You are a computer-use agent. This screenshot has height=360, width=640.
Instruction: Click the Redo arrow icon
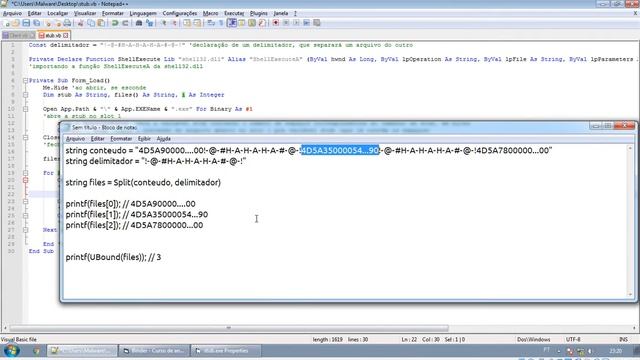click(x=125, y=23)
